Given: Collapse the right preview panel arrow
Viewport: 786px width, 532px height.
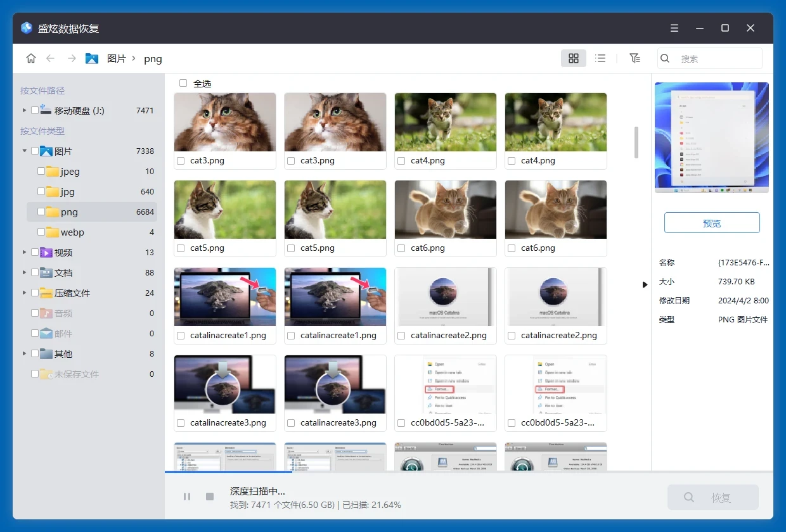Looking at the screenshot, I should coord(645,284).
